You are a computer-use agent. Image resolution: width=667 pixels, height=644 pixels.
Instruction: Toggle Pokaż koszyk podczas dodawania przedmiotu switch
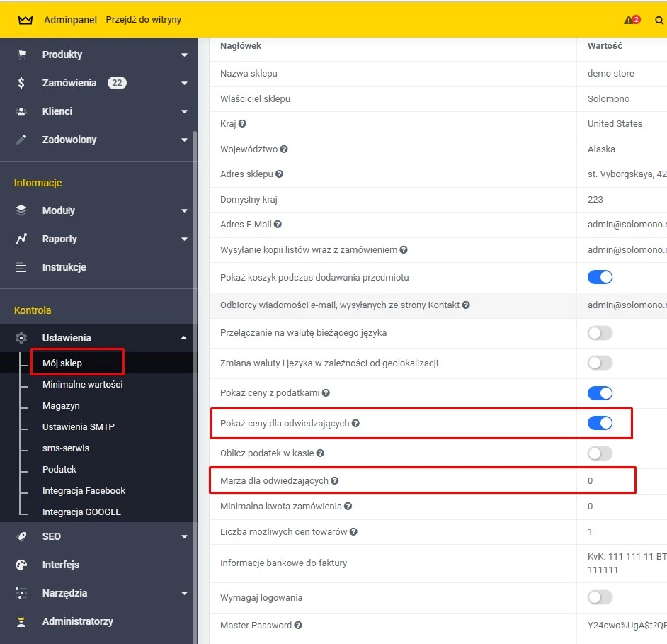(600, 278)
